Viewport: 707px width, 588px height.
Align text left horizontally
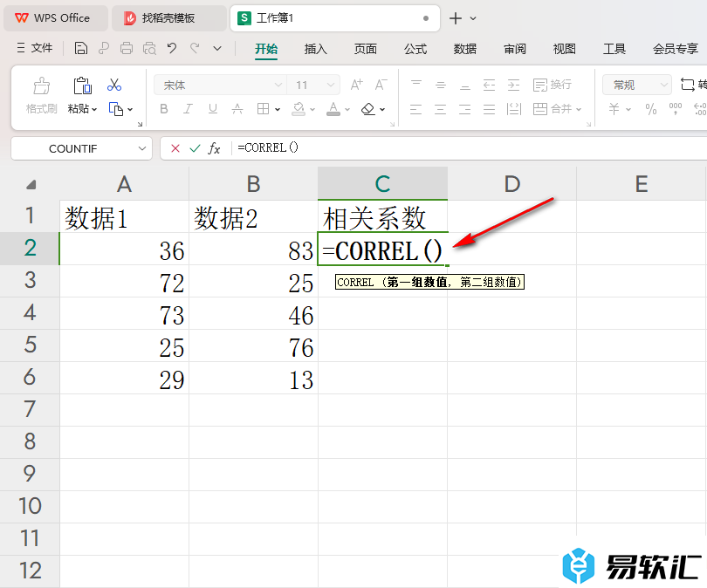(x=416, y=109)
